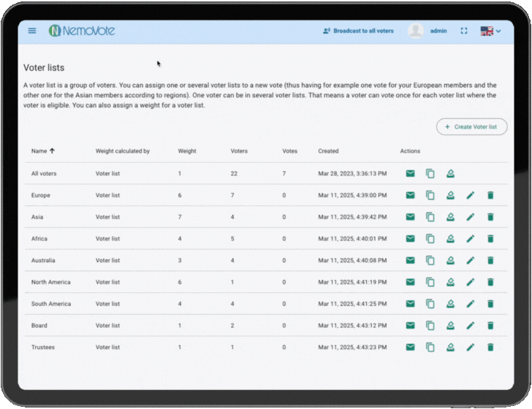
Task: Open the language flag dropdown
Action: [x=490, y=31]
